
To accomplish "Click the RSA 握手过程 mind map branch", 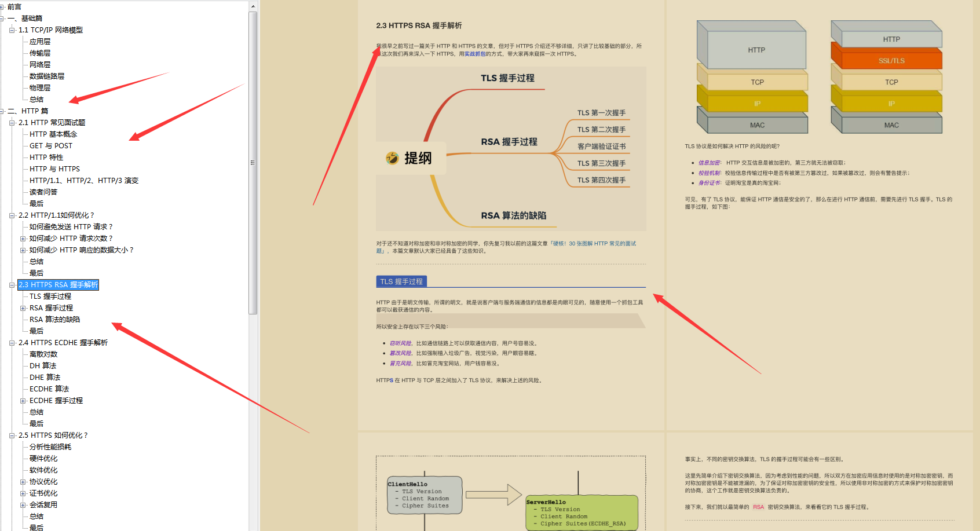I will pos(509,142).
